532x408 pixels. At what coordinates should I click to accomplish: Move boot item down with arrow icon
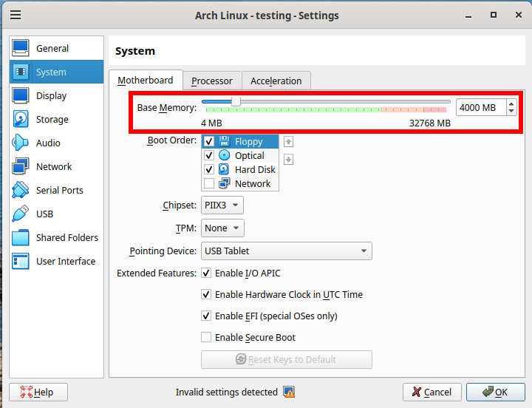[289, 159]
